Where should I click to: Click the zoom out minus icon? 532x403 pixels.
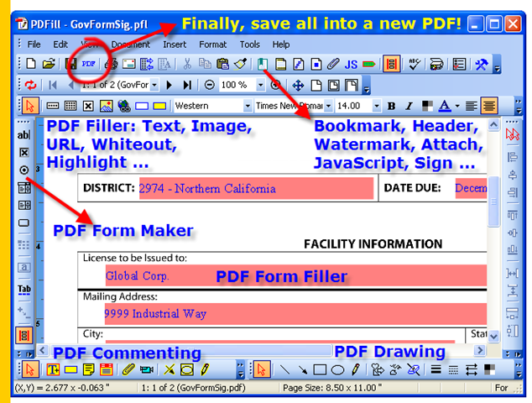(209, 85)
